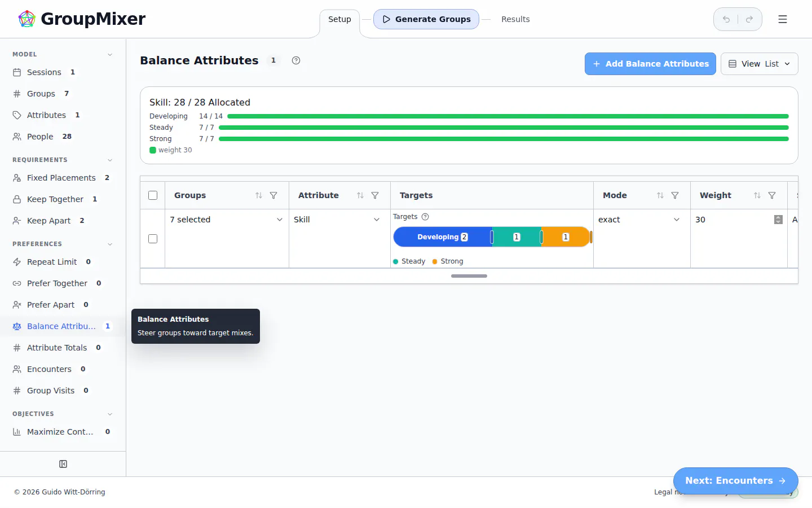This screenshot has height=508, width=812.
Task: Adjust the weight 30 stepper arrows
Action: (x=778, y=220)
